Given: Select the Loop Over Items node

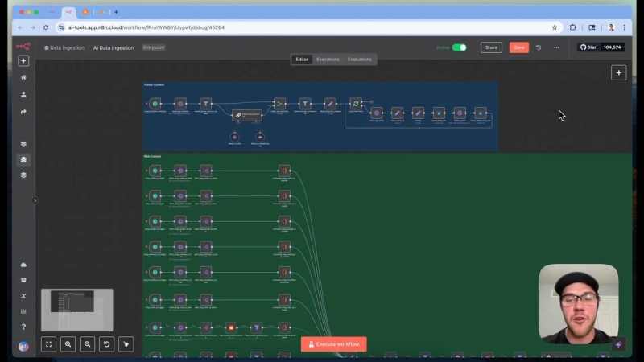Looking at the screenshot, I should 356,104.
